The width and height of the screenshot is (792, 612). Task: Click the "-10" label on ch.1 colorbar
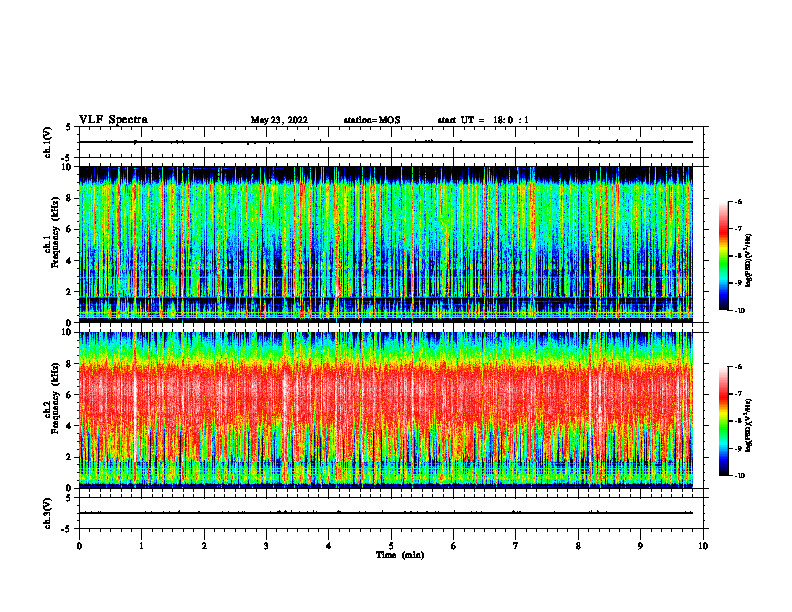click(740, 311)
